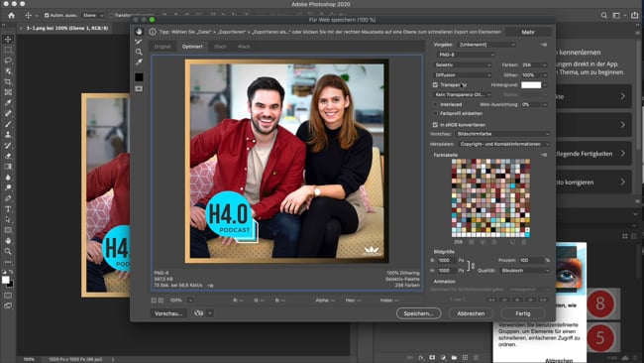Open the Selektiv color reduction dropdown

[x=463, y=64]
